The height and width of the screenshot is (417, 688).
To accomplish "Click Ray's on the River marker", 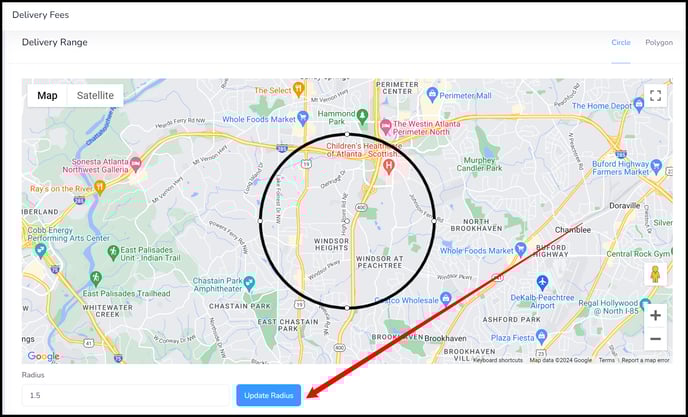I will point(100,187).
